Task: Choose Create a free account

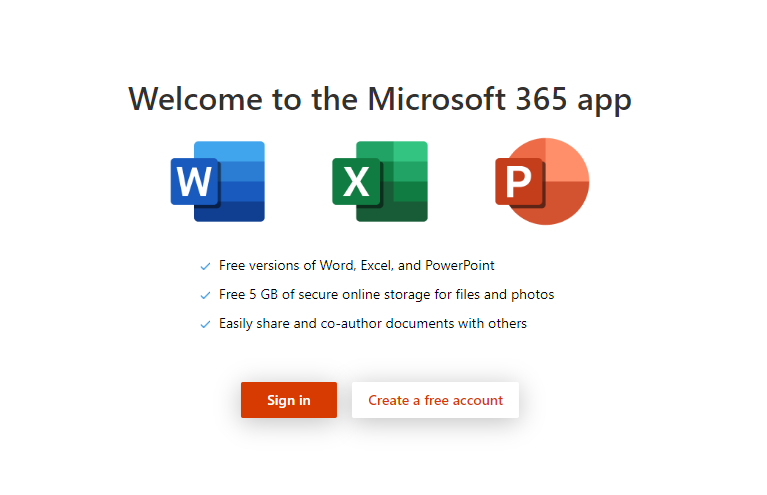Action: (x=435, y=400)
